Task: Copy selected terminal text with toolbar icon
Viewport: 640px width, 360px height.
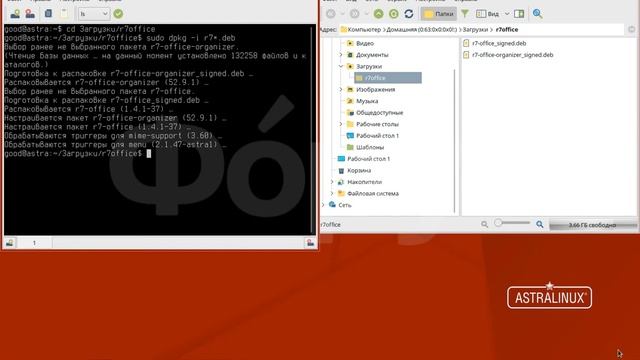Action: point(48,13)
